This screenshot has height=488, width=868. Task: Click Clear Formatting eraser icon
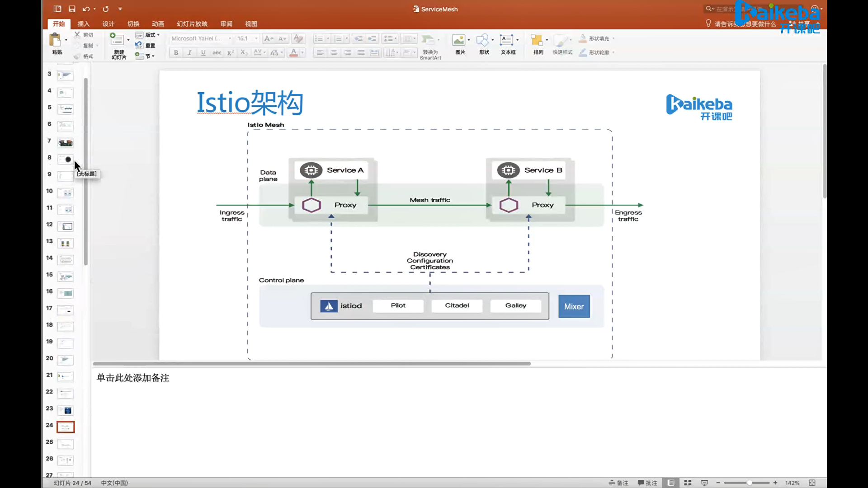[x=298, y=38]
